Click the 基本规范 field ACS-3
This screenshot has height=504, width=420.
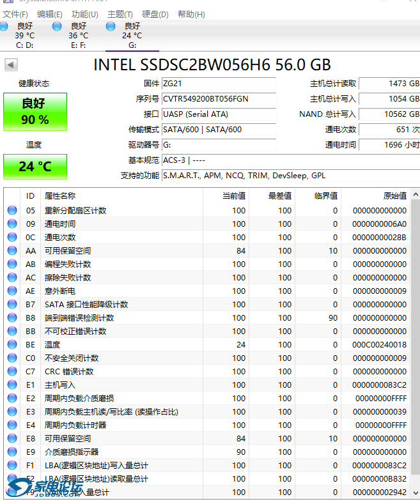(x=291, y=160)
